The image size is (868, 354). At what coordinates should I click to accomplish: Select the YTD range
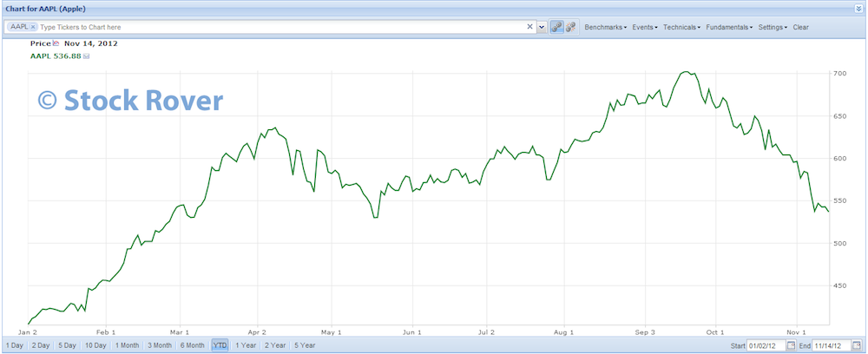point(220,345)
